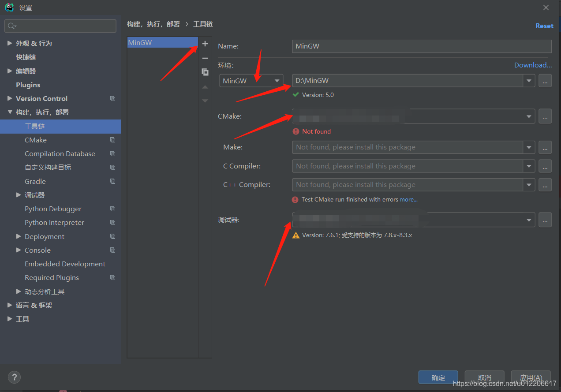Click the project-level icon beside Version Control
Screen dimensions: 561x392
coord(112,99)
